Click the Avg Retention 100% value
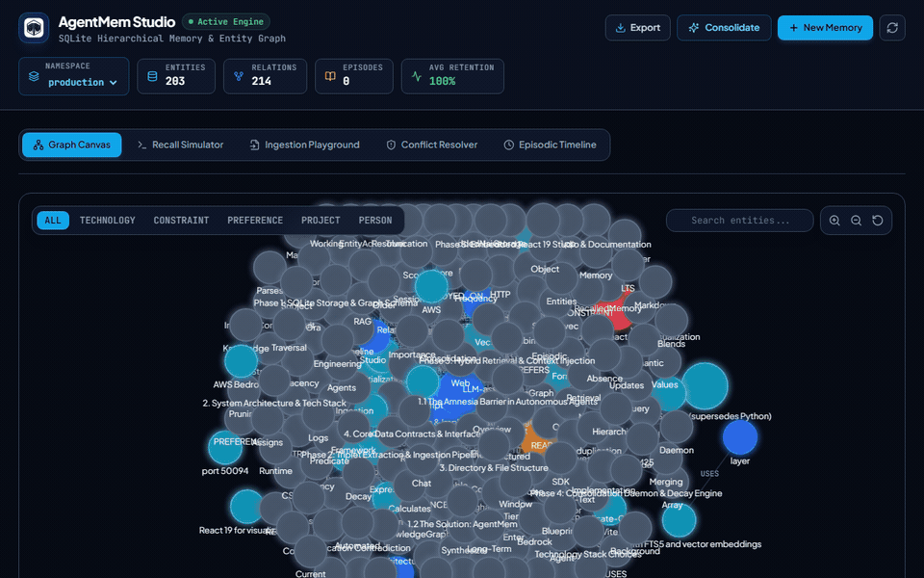 442,81
